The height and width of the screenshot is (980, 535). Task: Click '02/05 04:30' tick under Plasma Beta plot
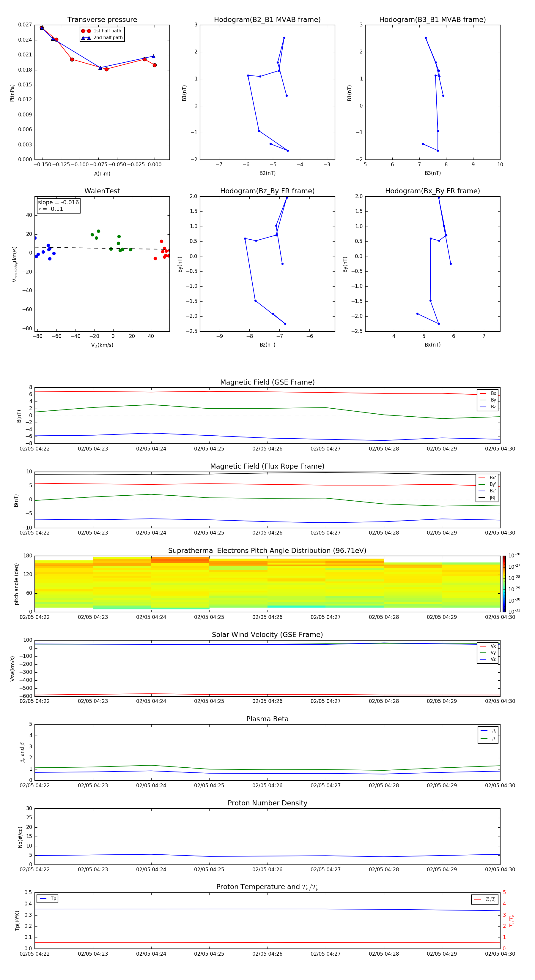500,785
